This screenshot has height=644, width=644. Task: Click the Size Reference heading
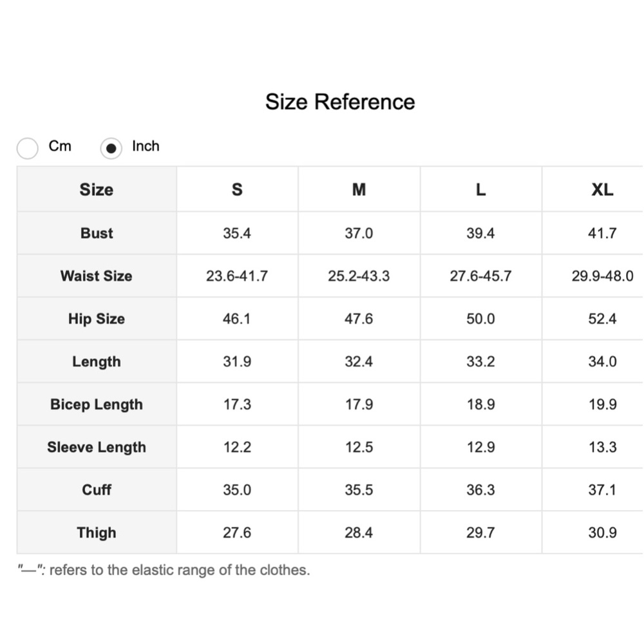click(340, 102)
